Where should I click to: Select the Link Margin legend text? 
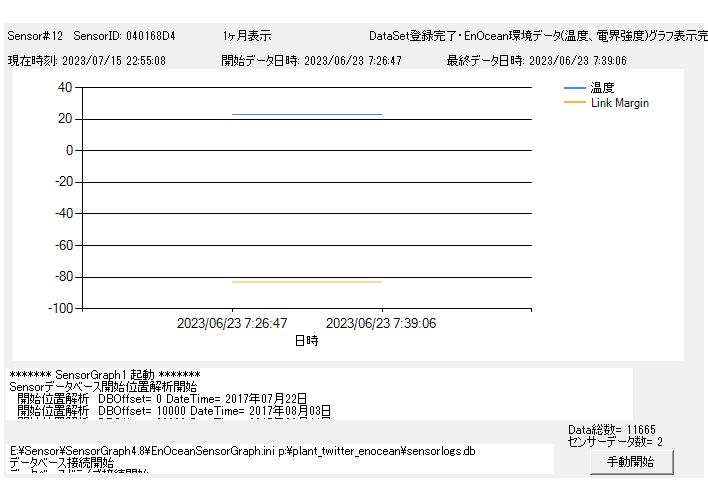[620, 102]
